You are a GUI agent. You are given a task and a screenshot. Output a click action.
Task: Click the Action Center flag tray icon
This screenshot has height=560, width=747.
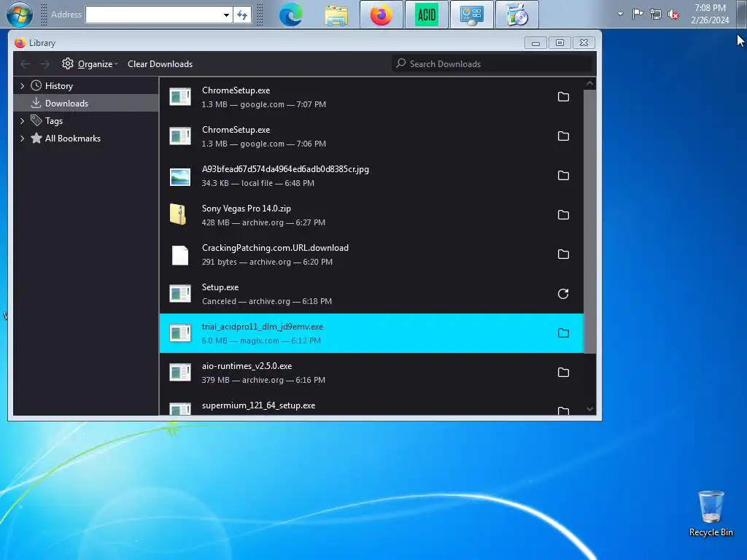pyautogui.click(x=638, y=14)
